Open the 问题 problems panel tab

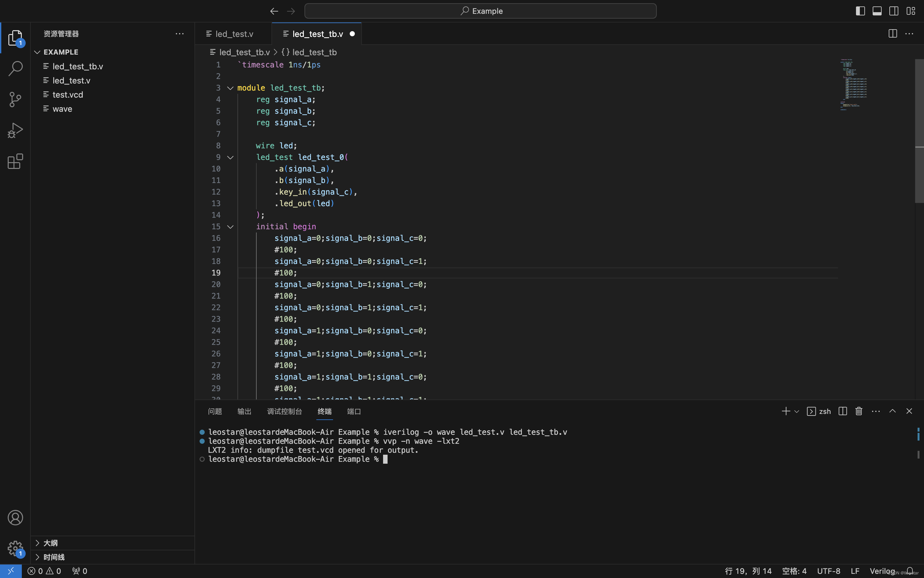[215, 411]
